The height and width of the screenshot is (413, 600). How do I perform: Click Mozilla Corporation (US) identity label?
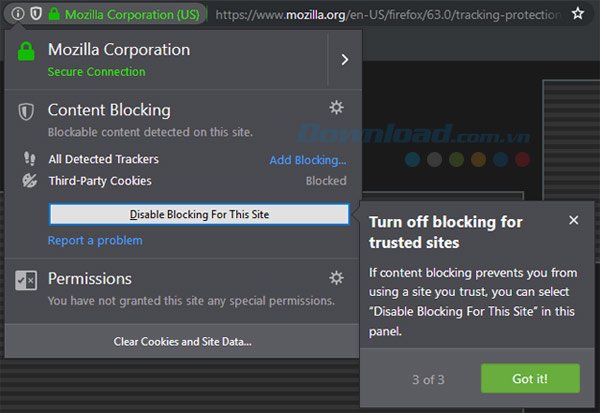click(130, 15)
